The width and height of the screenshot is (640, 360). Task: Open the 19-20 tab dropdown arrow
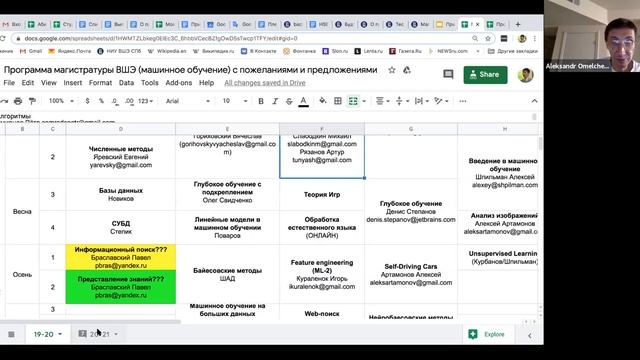click(60, 334)
